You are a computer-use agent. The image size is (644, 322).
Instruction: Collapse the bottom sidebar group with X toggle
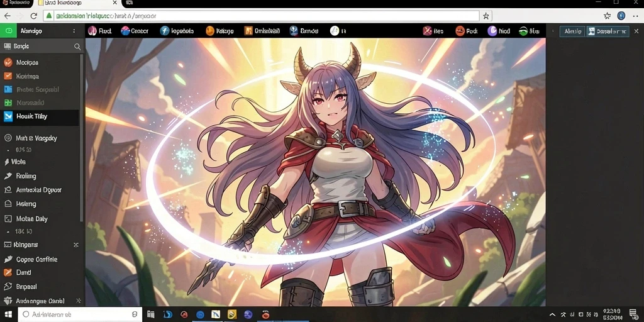78,301
